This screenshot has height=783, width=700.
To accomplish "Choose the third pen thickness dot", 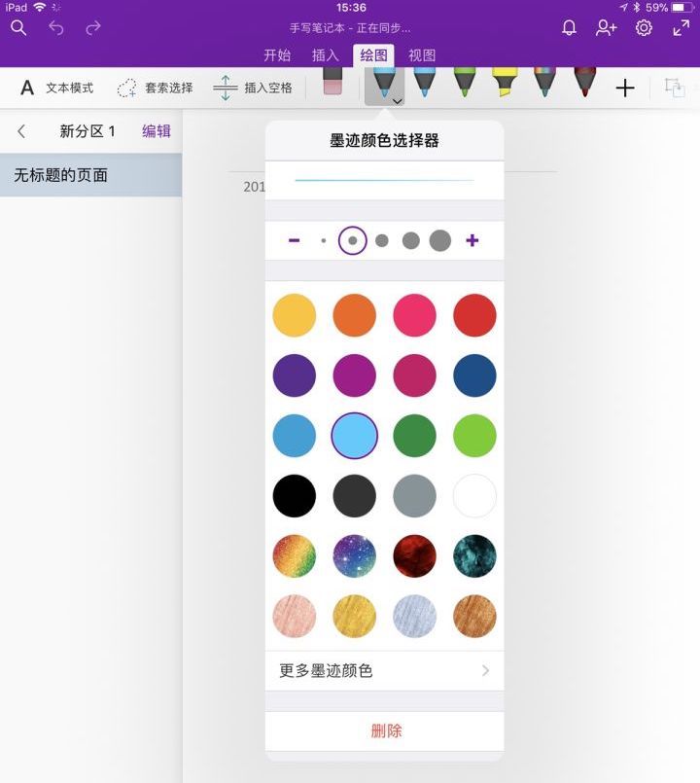I will [382, 240].
